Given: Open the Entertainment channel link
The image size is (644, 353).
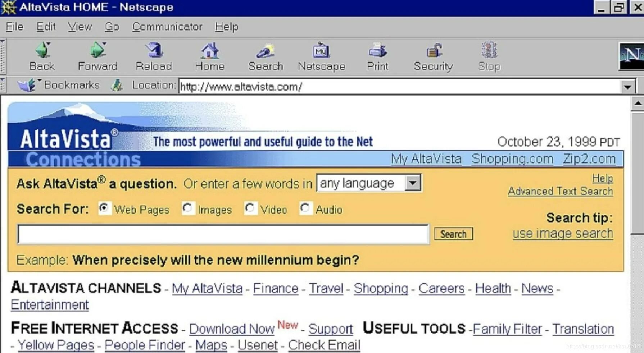Looking at the screenshot, I should 50,305.
